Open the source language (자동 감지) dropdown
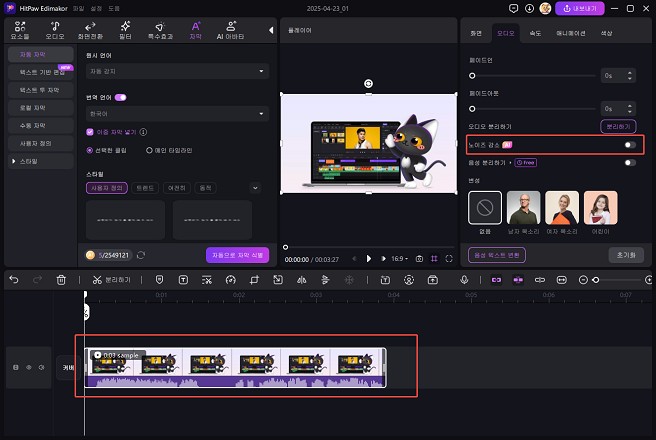Image resolution: width=656 pixels, height=440 pixels. (177, 71)
